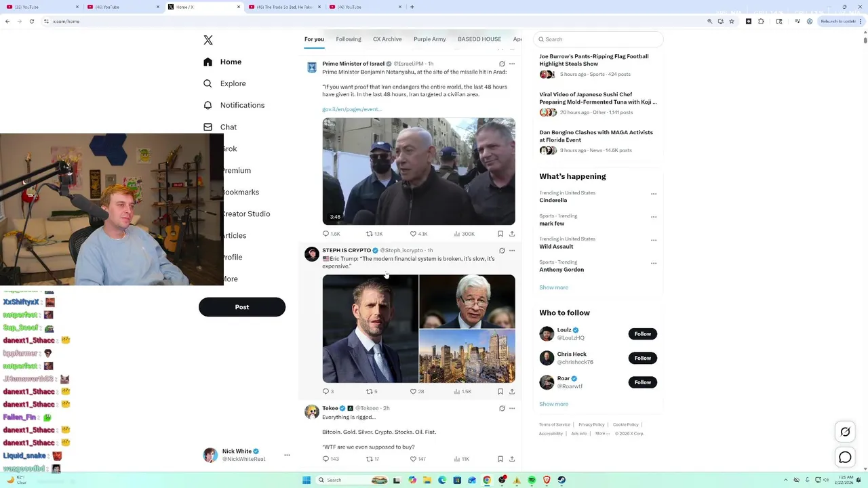Reply to the STEPH IS CRYPTO post
The image size is (868, 488).
pos(328,391)
